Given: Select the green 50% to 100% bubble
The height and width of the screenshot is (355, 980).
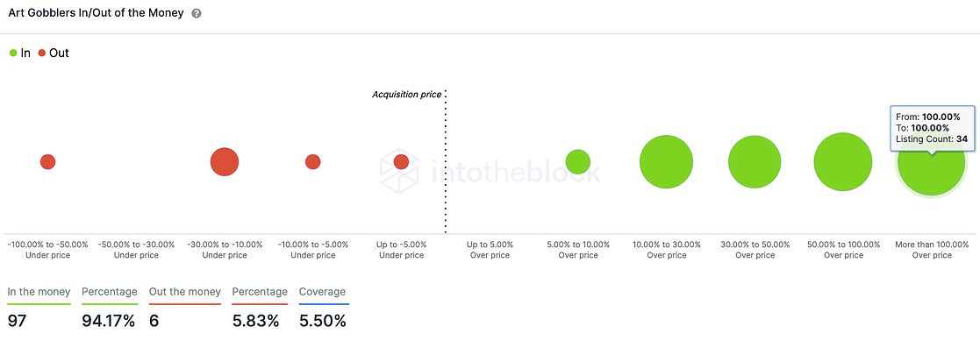Looking at the screenshot, I should point(842,162).
